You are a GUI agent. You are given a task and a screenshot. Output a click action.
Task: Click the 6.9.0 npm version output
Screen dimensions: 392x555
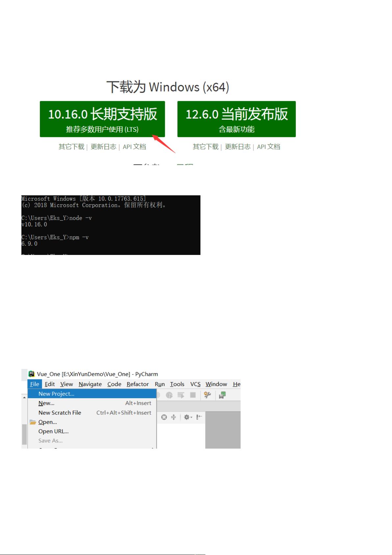[x=30, y=244]
